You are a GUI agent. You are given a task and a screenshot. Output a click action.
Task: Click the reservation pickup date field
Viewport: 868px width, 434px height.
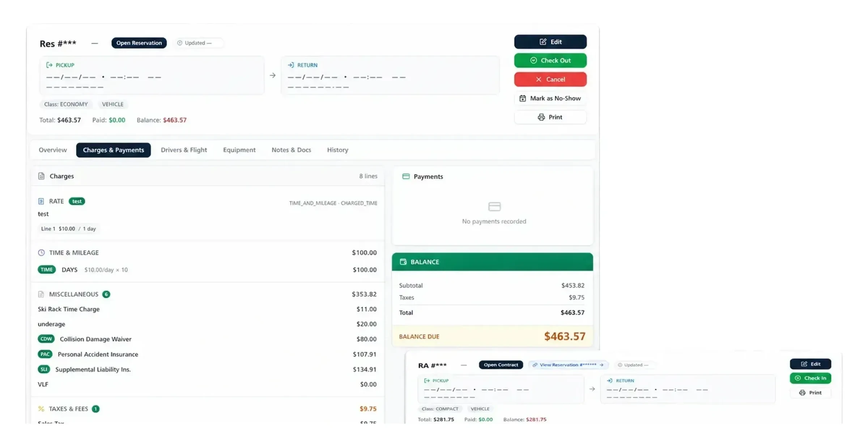point(104,77)
